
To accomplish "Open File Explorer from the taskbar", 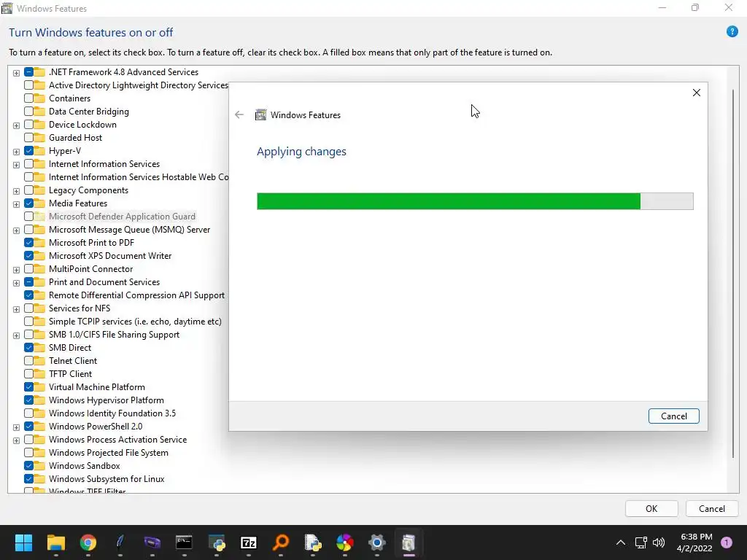I will click(55, 542).
